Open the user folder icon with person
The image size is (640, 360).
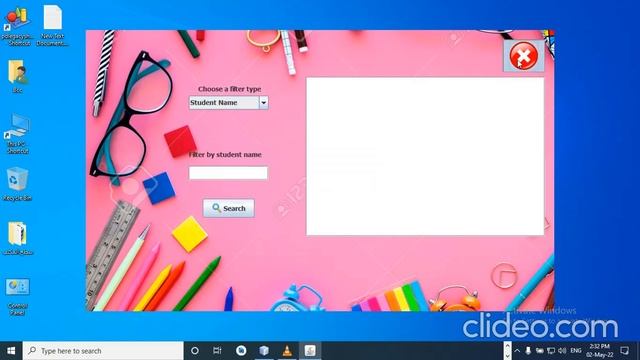pos(17,76)
